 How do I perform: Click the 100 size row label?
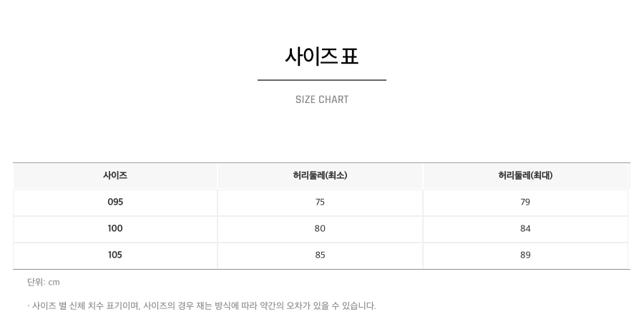tap(115, 228)
